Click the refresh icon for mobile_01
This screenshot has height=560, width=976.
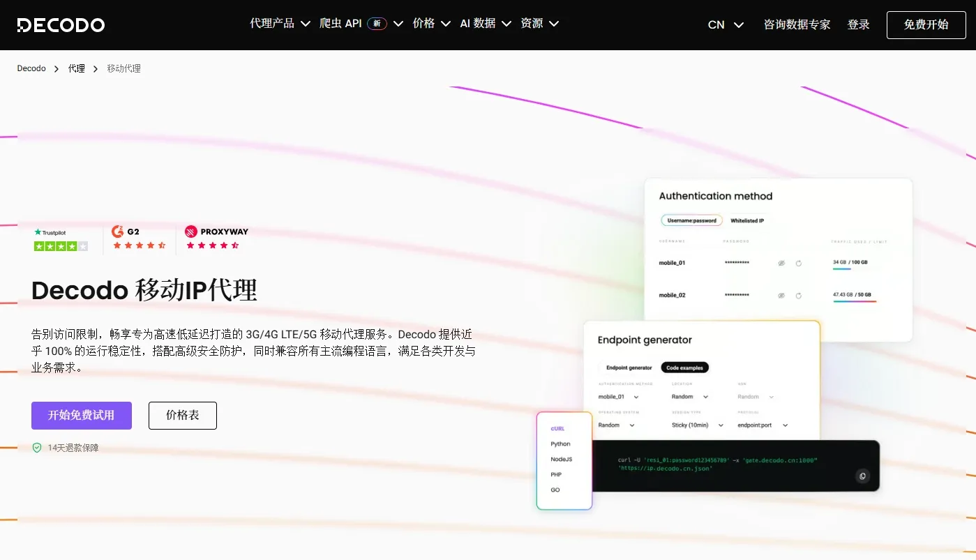pos(799,263)
